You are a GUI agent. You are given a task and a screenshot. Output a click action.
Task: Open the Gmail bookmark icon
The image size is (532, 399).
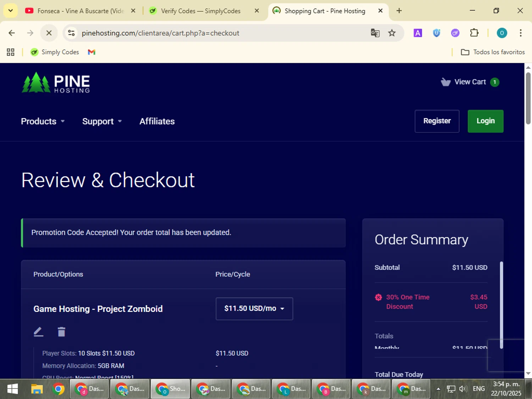92,52
